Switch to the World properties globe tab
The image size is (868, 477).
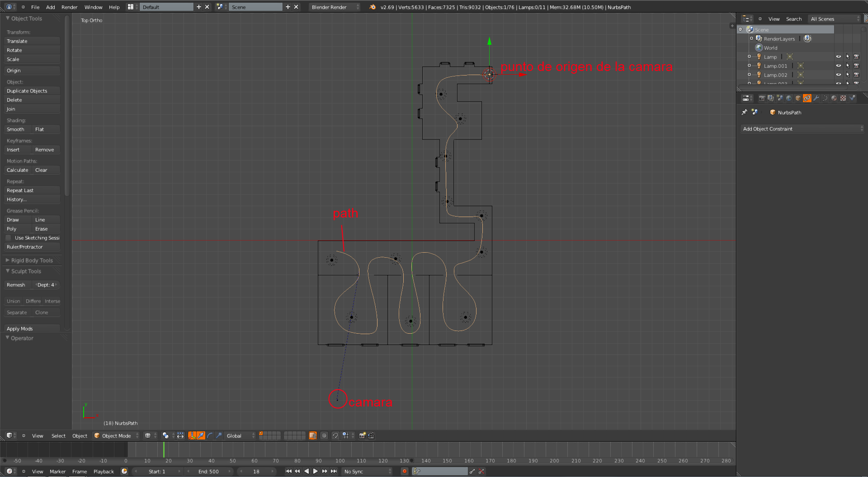coord(789,98)
